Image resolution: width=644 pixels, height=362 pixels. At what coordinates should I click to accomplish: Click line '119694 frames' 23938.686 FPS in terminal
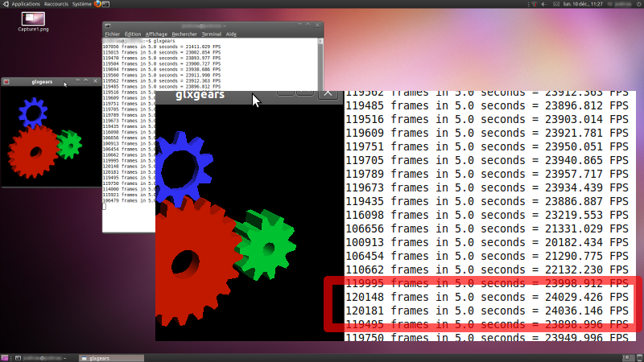point(162,70)
